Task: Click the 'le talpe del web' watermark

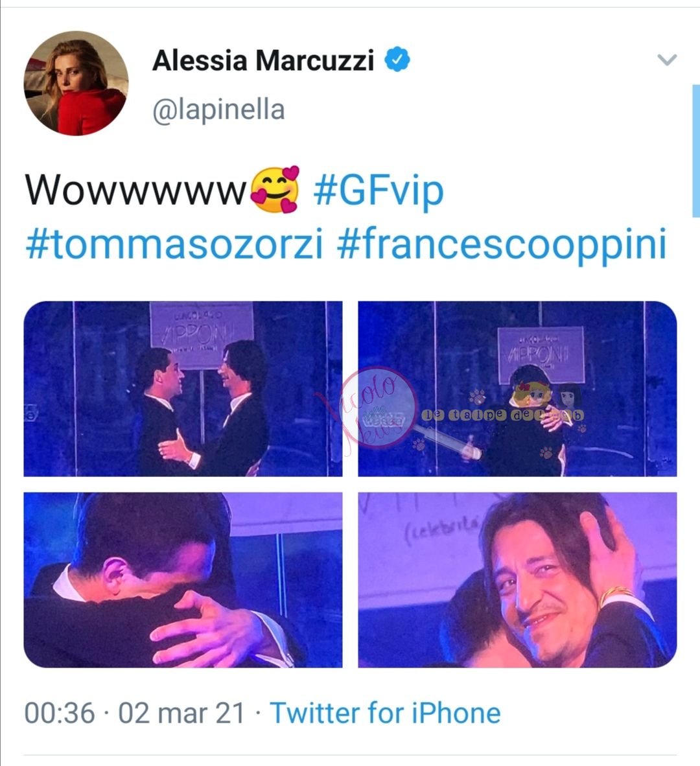Action: (x=502, y=415)
